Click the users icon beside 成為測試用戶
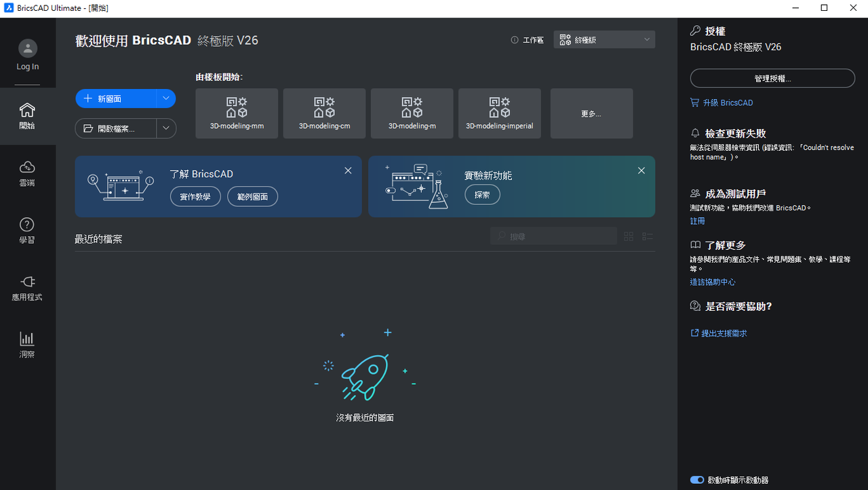This screenshot has height=490, width=868. click(x=695, y=193)
